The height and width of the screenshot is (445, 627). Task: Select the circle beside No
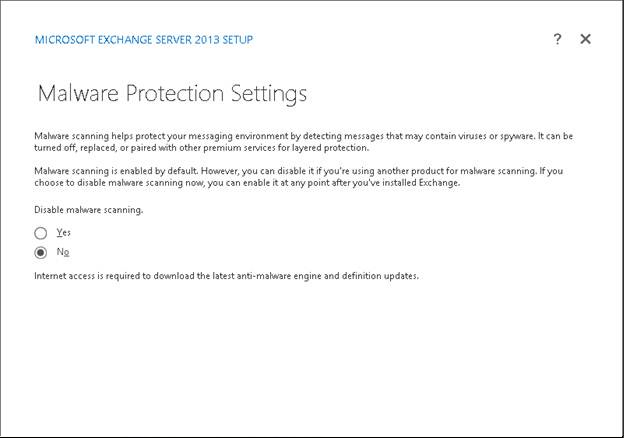coord(41,252)
